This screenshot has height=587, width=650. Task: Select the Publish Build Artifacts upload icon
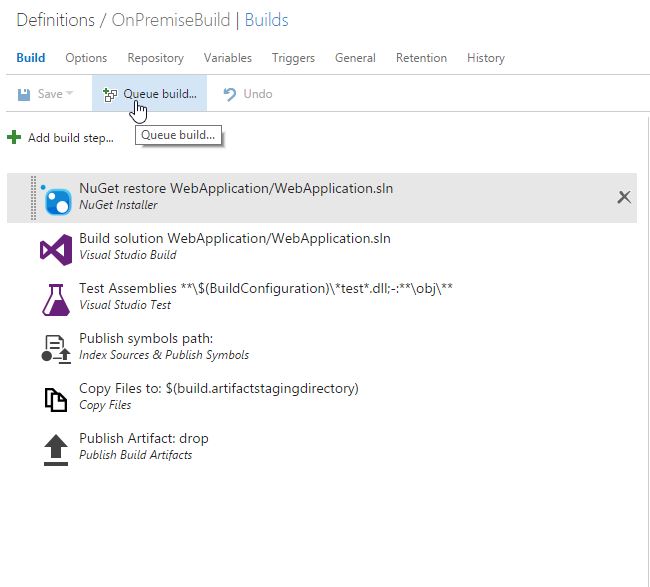tap(56, 450)
